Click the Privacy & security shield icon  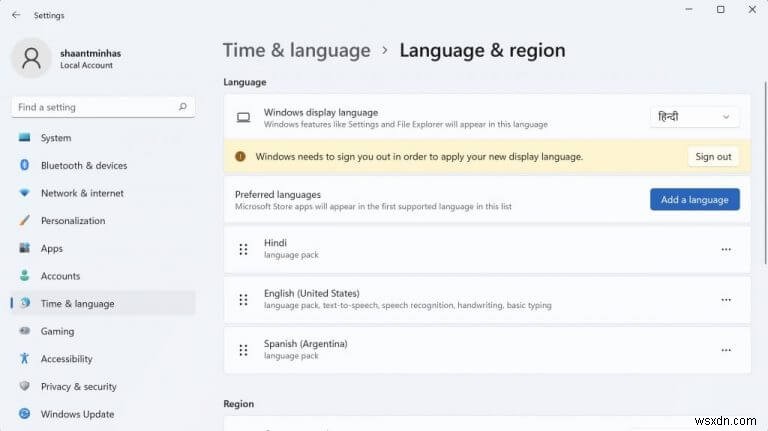[24, 386]
